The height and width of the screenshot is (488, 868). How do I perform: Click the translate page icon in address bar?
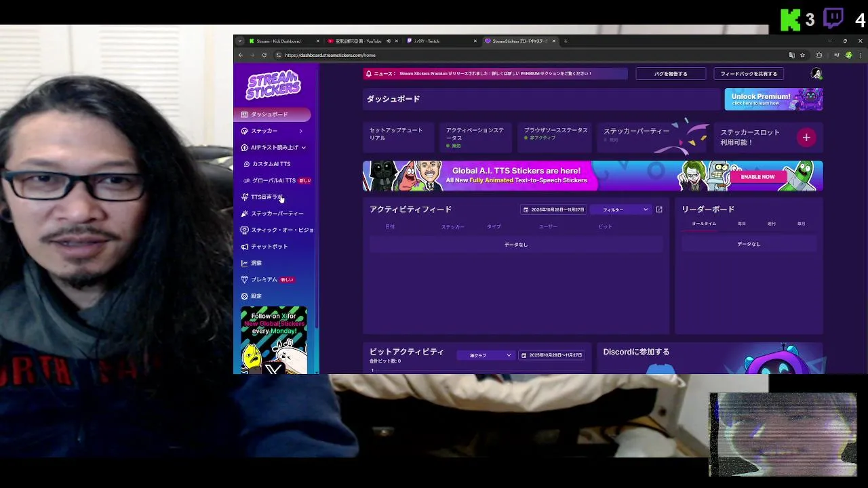pyautogui.click(x=791, y=55)
